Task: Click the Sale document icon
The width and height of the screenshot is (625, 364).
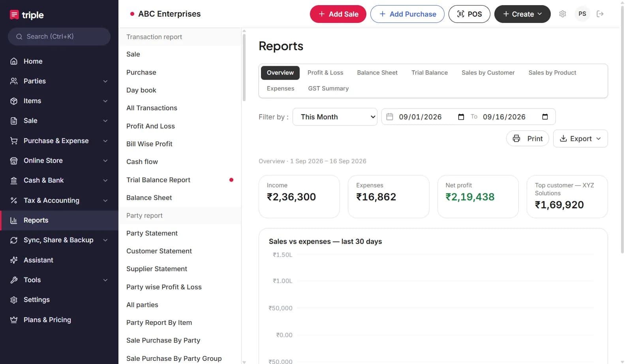Action: tap(14, 121)
